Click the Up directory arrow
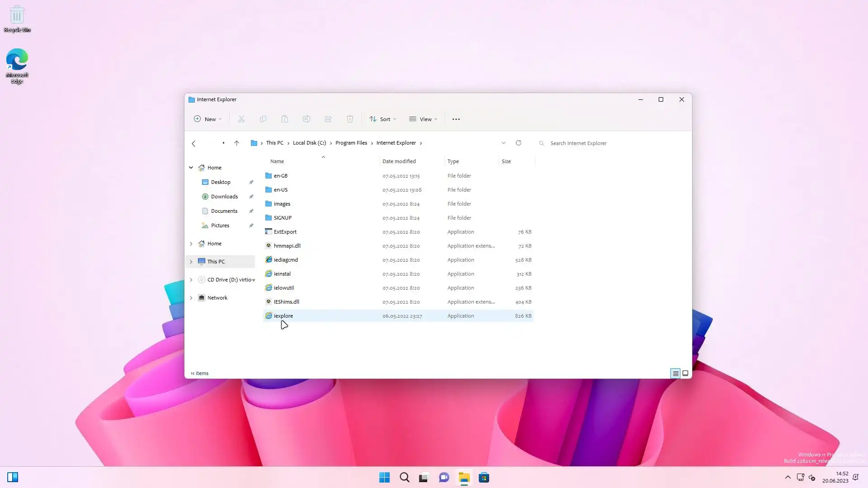 pyautogui.click(x=236, y=143)
